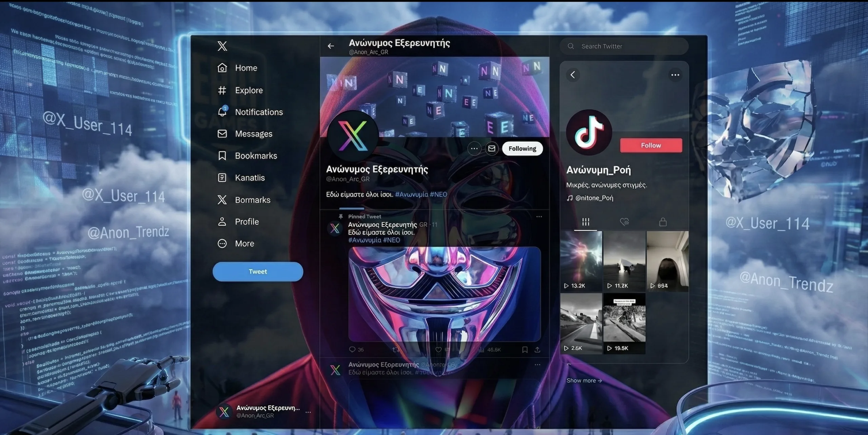Click the bookmark icon under the pinned tweet
The width and height of the screenshot is (868, 435).
click(x=525, y=349)
